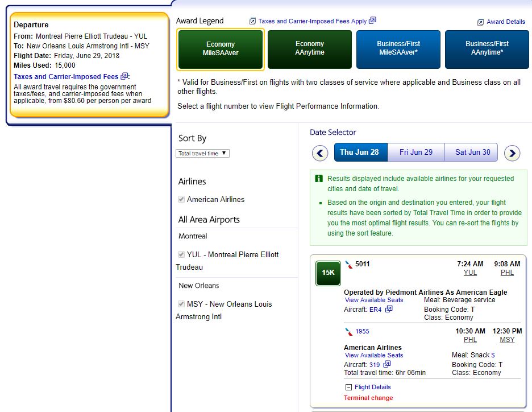Screen dimensions: 532x412
Task: Select the Sat Jun 30 date tab
Action: coord(472,153)
